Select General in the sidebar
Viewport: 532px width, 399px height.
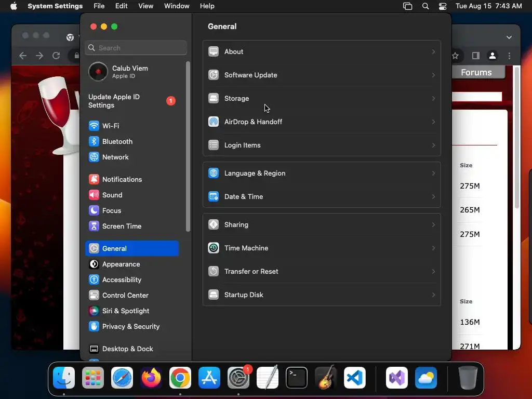132,248
